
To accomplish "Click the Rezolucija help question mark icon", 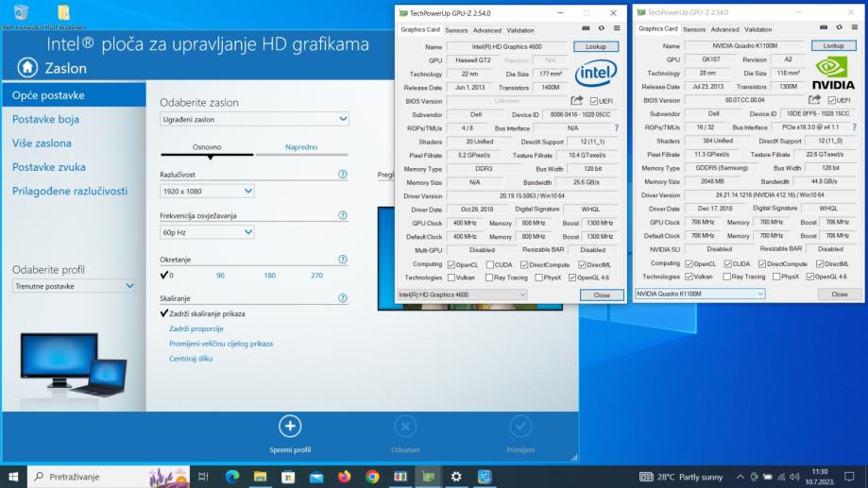I will point(342,175).
